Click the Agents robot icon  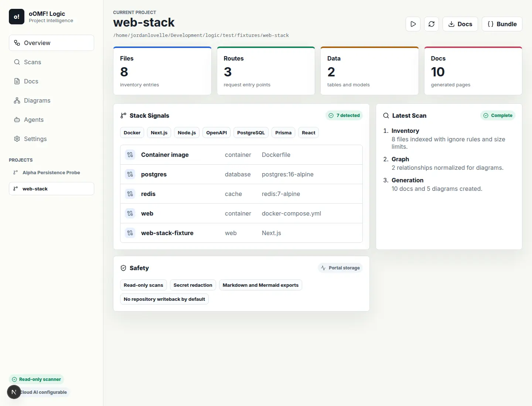(x=17, y=120)
